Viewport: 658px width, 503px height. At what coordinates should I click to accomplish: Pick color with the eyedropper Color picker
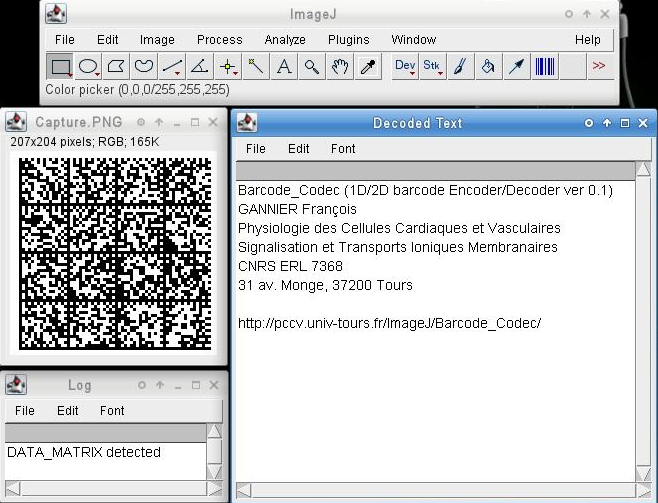(x=368, y=67)
